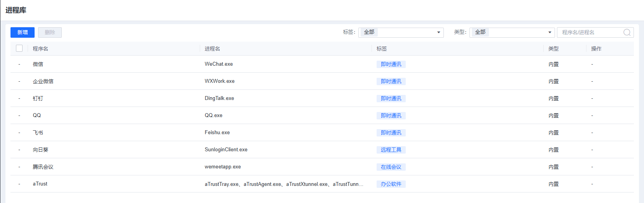Click the 类型 column header
The image size is (644, 203).
(553, 49)
